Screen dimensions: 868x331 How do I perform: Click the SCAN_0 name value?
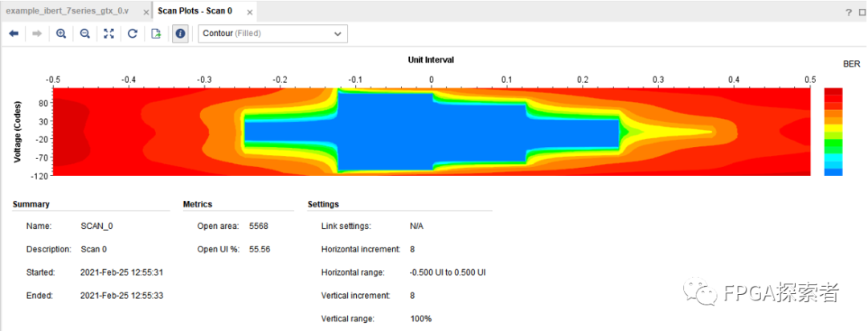tap(97, 227)
